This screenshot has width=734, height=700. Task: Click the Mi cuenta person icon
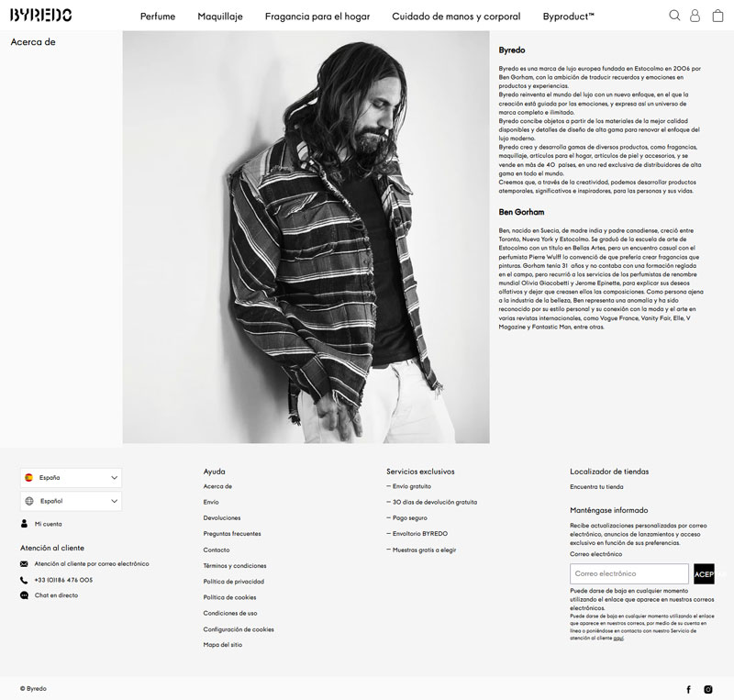25,524
